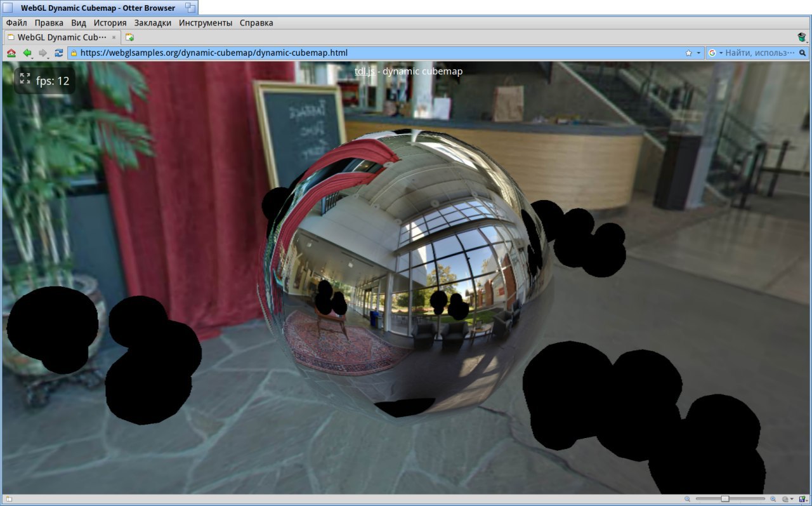Open the Инструменты menu
The height and width of the screenshot is (506, 812).
(206, 23)
